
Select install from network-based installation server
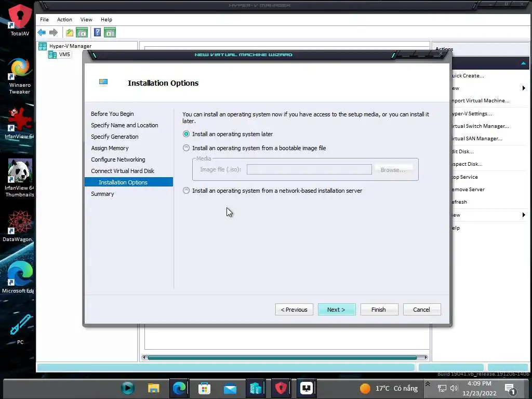272,191
